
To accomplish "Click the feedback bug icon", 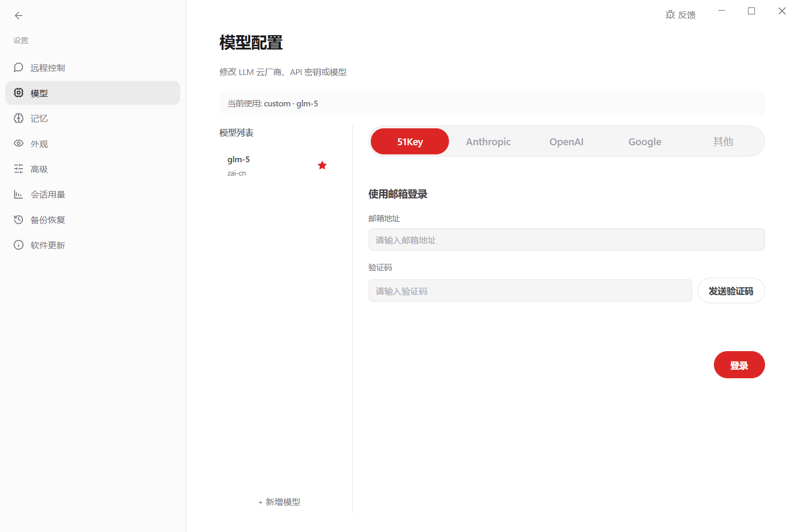I will click(x=670, y=15).
